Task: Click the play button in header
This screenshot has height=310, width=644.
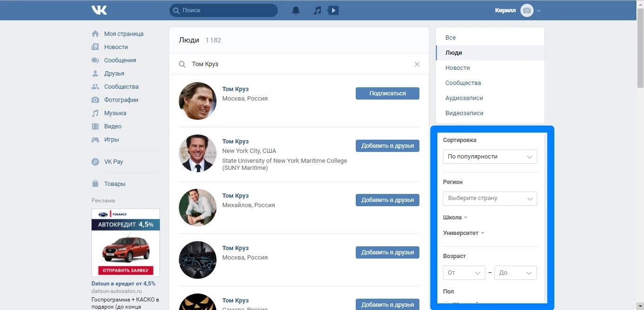Action: click(333, 10)
